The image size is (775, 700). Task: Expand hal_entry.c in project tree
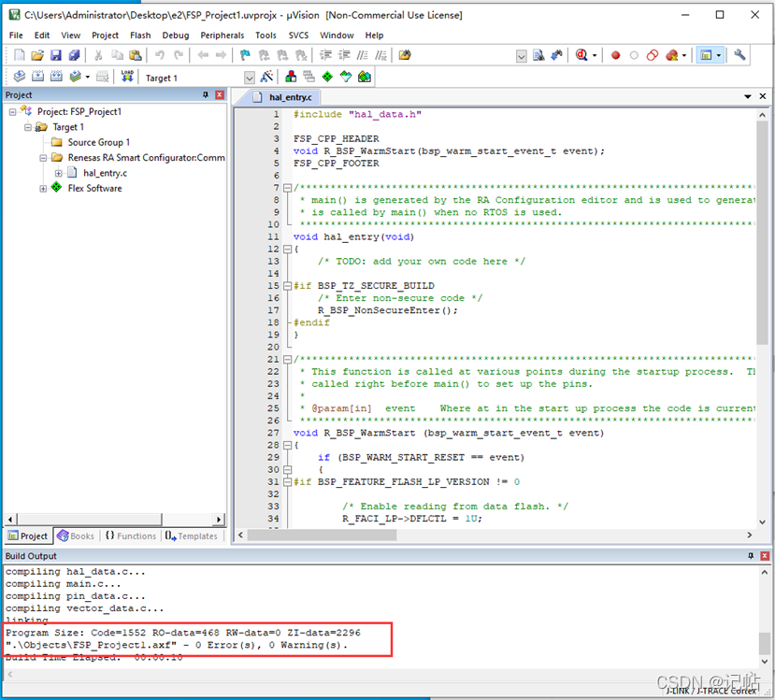coord(58,174)
